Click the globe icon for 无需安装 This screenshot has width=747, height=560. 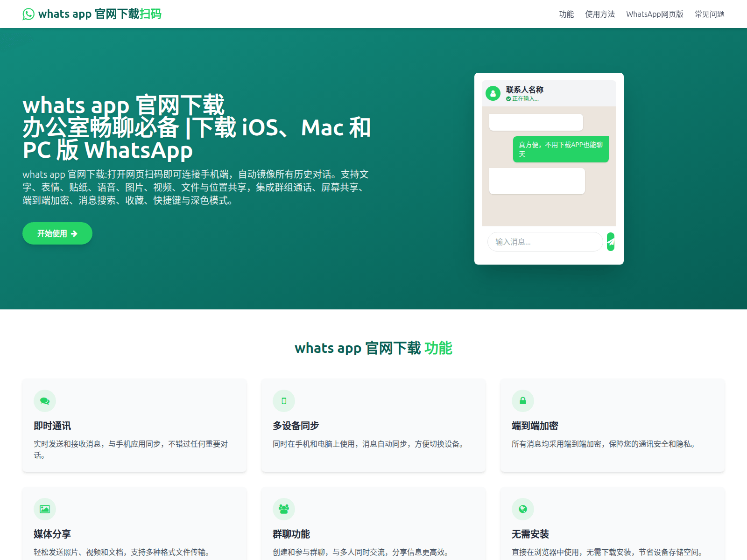point(523,509)
